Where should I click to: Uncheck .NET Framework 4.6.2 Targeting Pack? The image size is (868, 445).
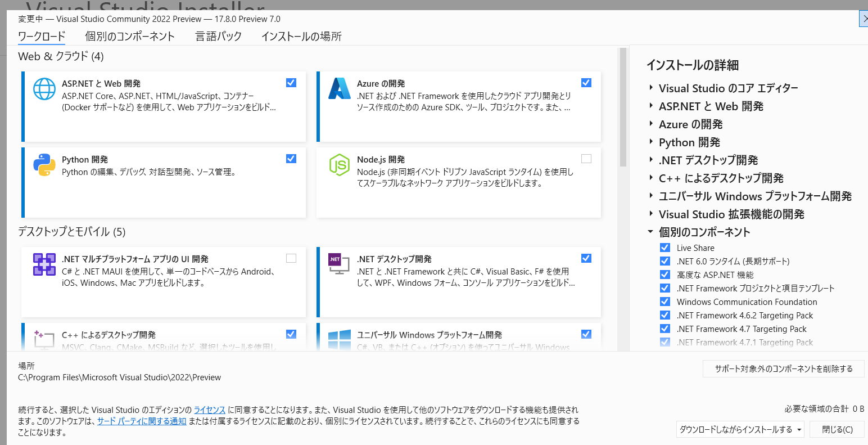(665, 315)
